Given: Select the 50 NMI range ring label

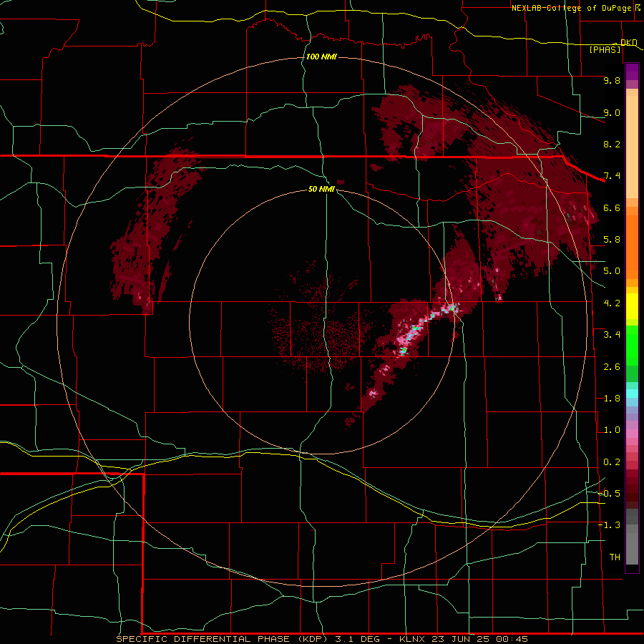Looking at the screenshot, I should (321, 189).
